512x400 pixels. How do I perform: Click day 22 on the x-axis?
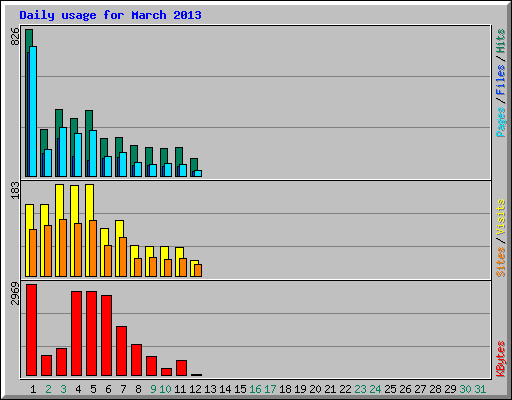[345, 389]
